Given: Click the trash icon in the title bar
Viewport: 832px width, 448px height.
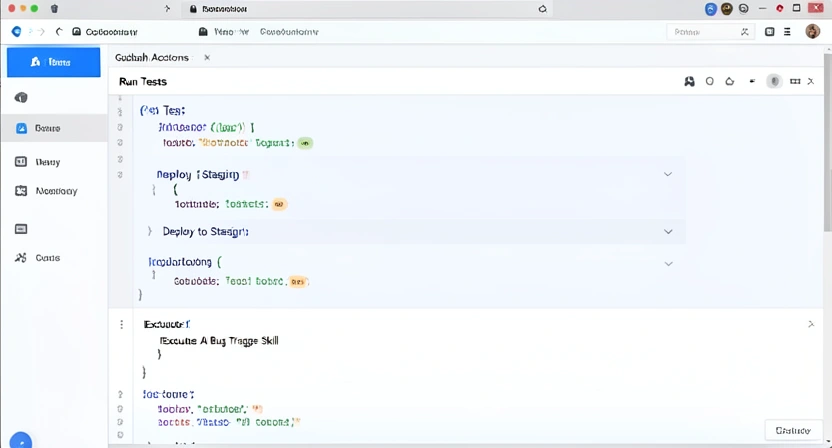Looking at the screenshot, I should pos(54,8).
